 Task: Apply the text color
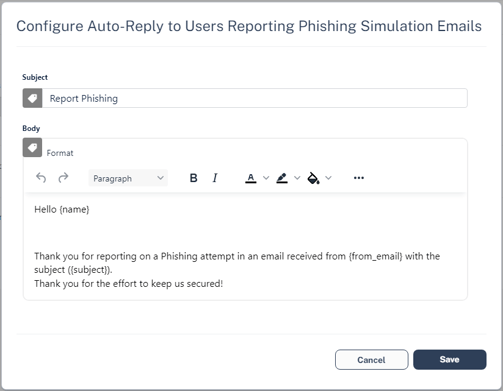click(251, 178)
